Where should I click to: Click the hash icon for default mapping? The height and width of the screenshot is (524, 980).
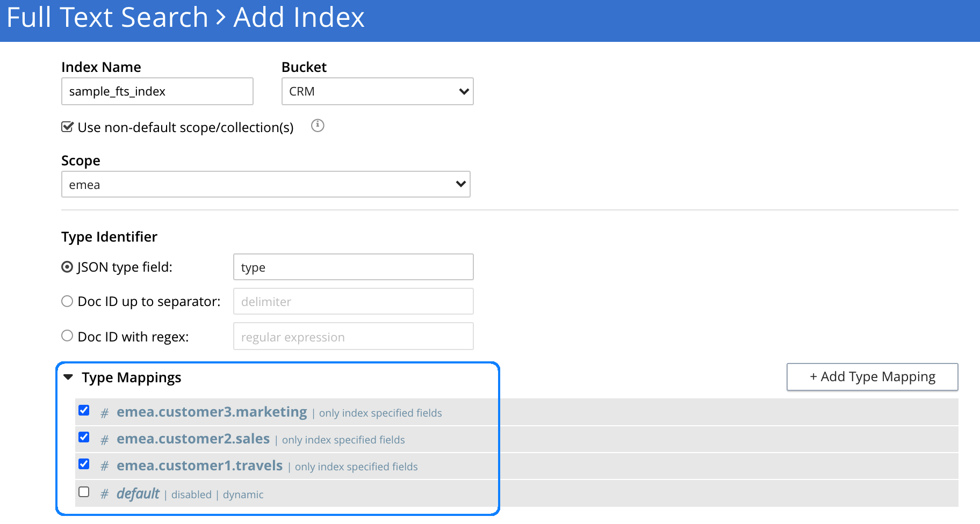coord(105,494)
